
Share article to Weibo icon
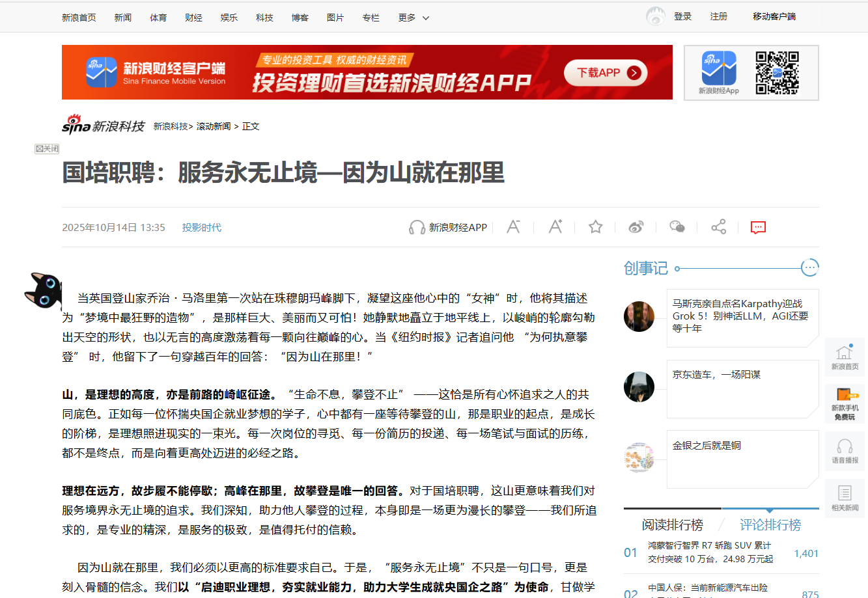click(636, 227)
